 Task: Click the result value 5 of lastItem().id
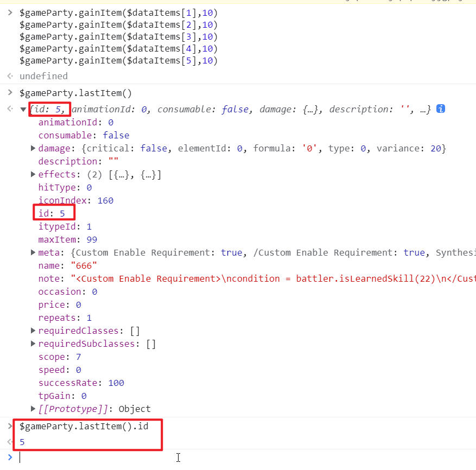click(22, 442)
